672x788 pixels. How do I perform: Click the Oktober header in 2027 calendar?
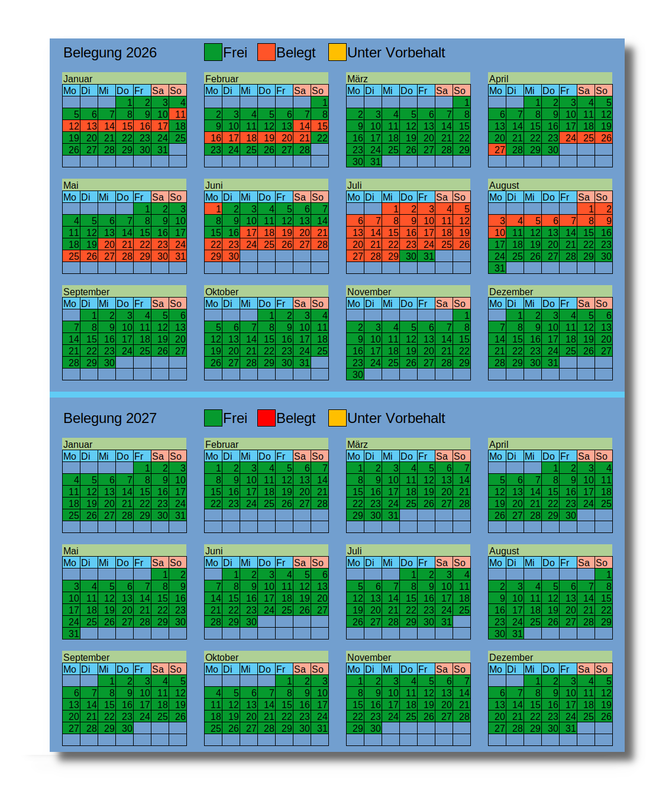click(266, 657)
